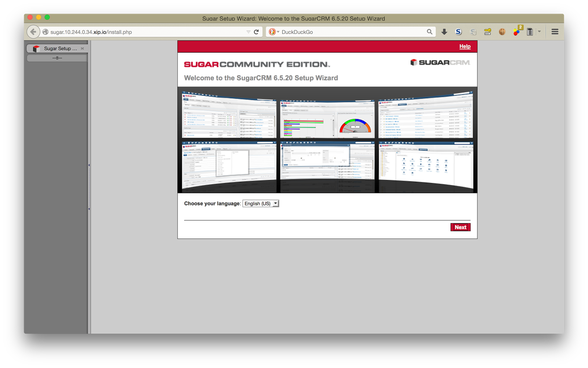Click the SugarCRM logo

coord(440,63)
